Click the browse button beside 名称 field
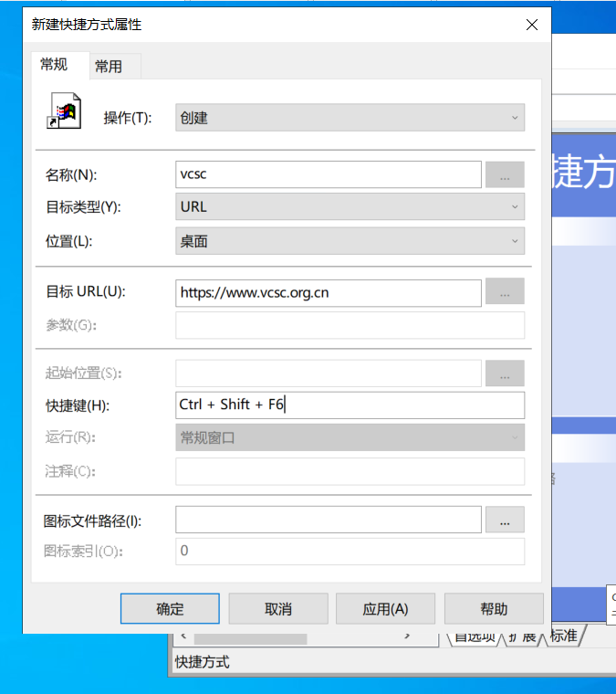The height and width of the screenshot is (694, 616). pyautogui.click(x=505, y=174)
